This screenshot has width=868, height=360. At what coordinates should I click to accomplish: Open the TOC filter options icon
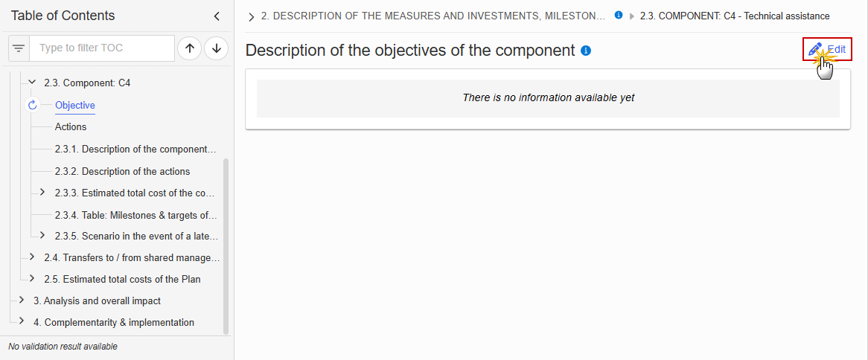point(19,48)
